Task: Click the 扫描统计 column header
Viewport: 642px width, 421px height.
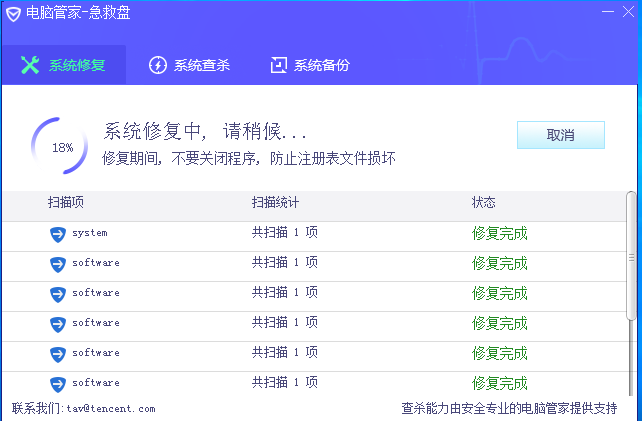Action: [275, 203]
